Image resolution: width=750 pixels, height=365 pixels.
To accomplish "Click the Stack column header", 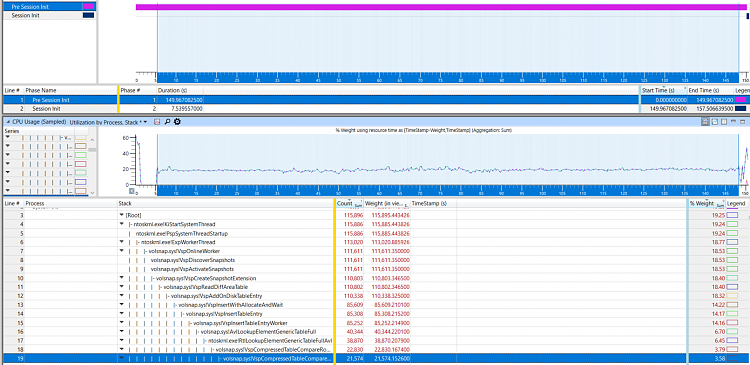I will tap(225, 204).
